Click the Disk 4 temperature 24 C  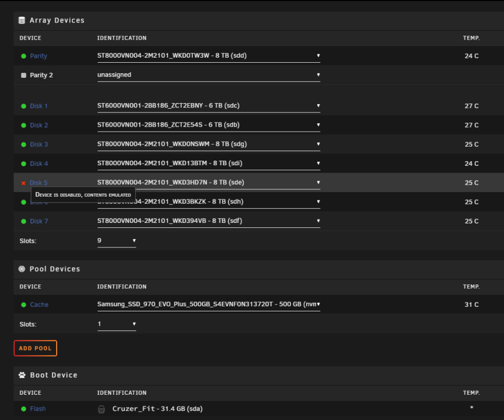[x=471, y=164]
